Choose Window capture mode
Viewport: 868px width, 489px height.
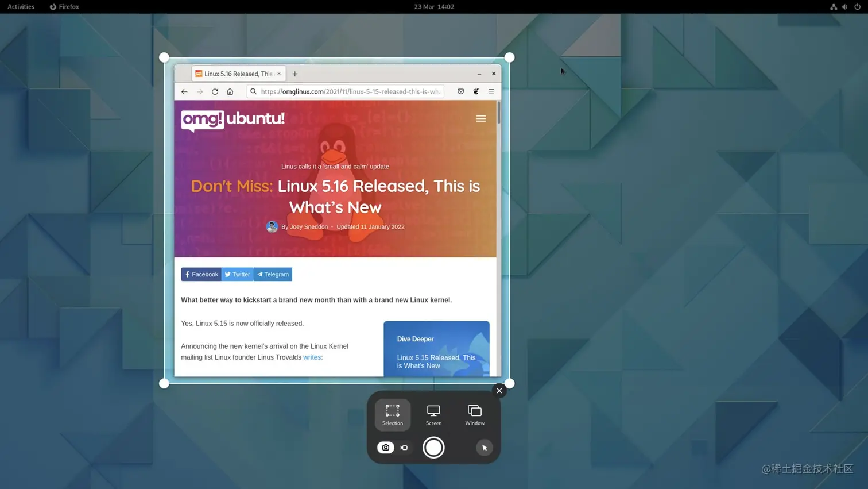click(x=475, y=414)
